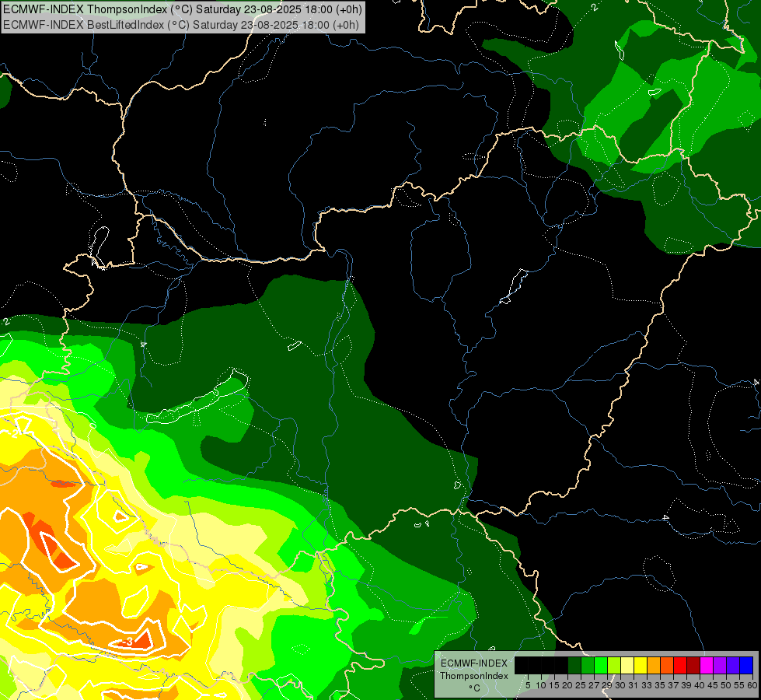Screen dimensions: 761x700
Task: Click the pale yellow 30–31 legend swatch
Action: point(627,665)
